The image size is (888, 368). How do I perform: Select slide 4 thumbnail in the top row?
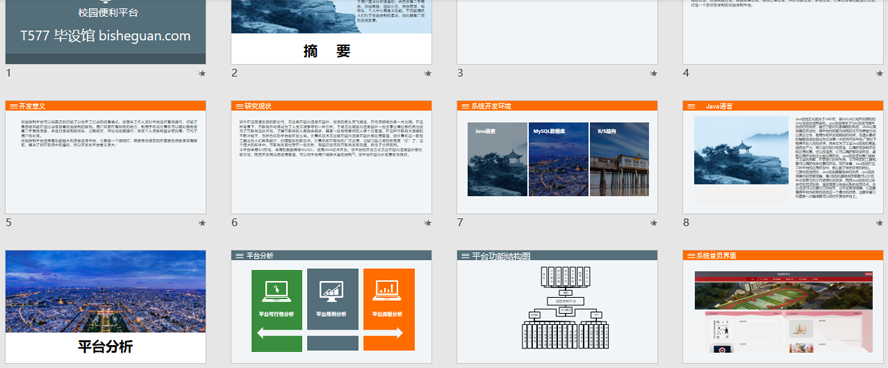click(x=783, y=32)
